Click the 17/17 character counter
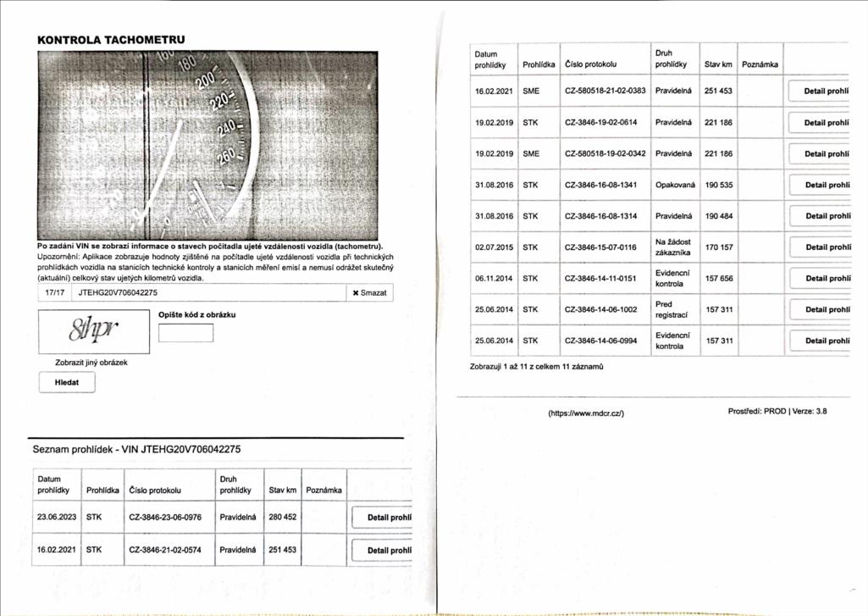 (54, 292)
